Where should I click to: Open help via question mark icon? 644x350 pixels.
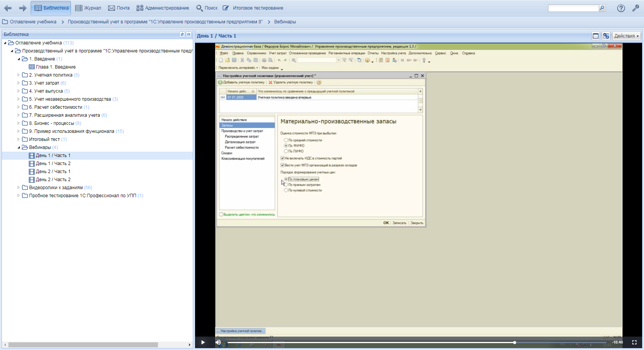point(621,8)
